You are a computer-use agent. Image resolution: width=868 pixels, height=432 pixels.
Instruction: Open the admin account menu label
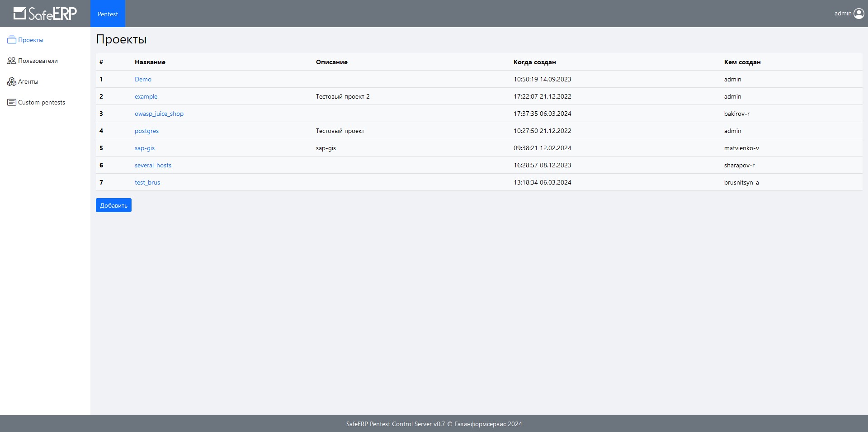pyautogui.click(x=843, y=14)
